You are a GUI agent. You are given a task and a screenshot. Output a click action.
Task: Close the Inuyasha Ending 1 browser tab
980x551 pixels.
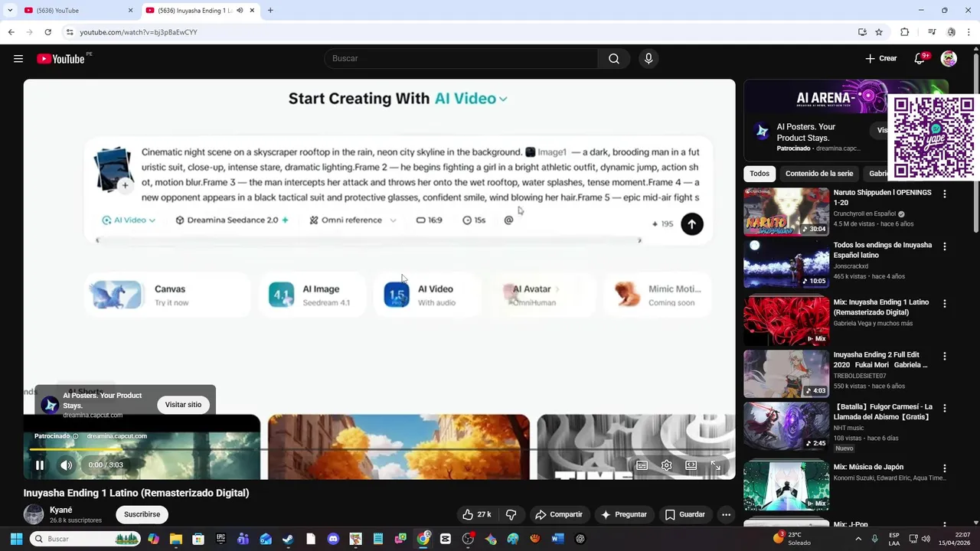click(252, 11)
